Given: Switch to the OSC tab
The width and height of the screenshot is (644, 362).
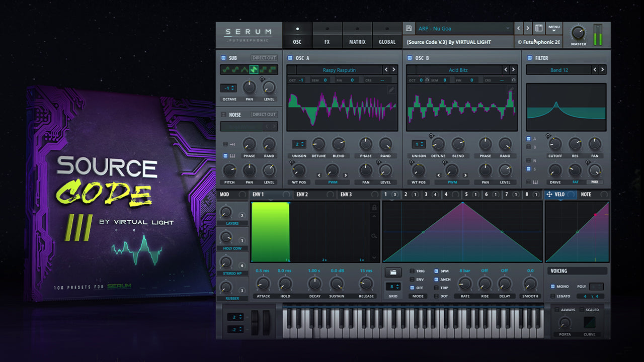Looking at the screenshot, I should 297,36.
